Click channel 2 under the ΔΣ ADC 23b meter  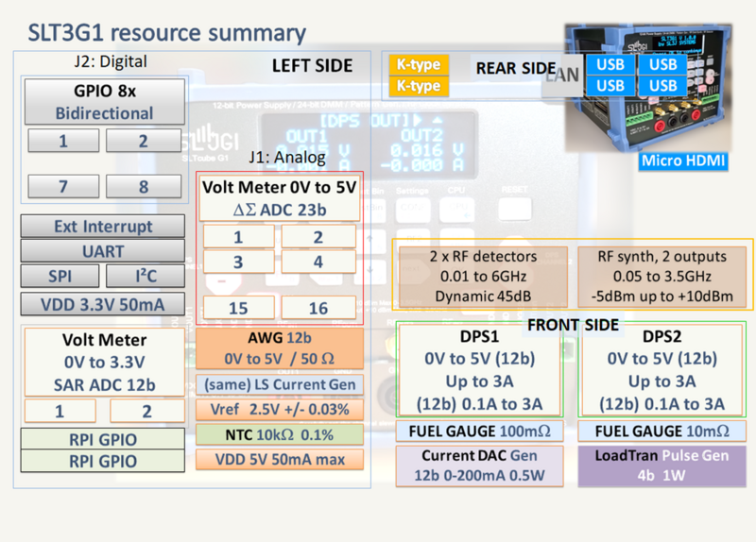point(318,237)
